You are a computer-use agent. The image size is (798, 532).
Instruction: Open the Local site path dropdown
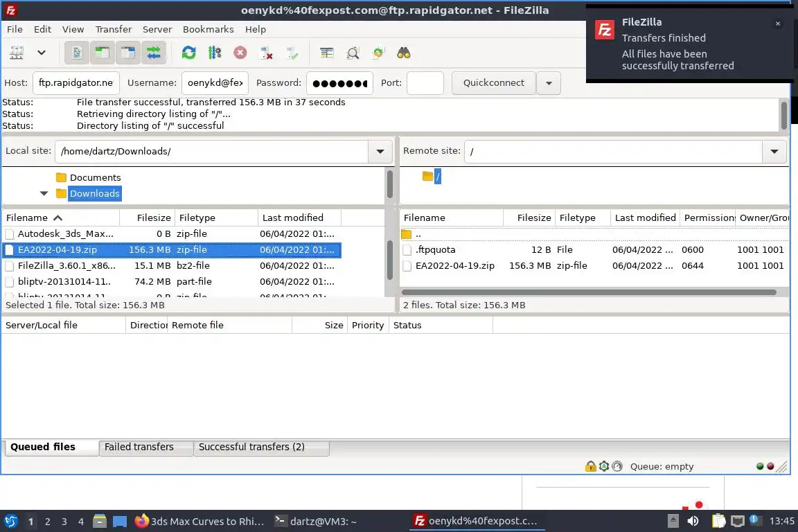[380, 151]
